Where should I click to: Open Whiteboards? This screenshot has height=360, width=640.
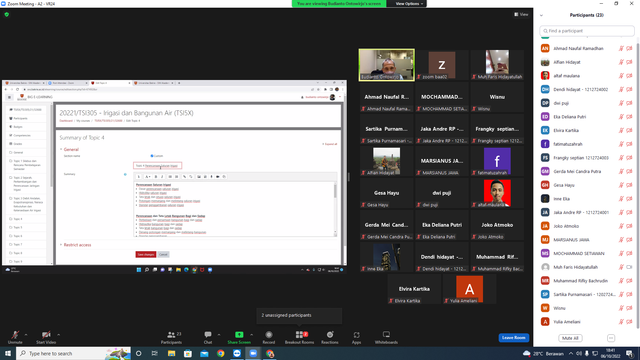[x=386, y=337]
